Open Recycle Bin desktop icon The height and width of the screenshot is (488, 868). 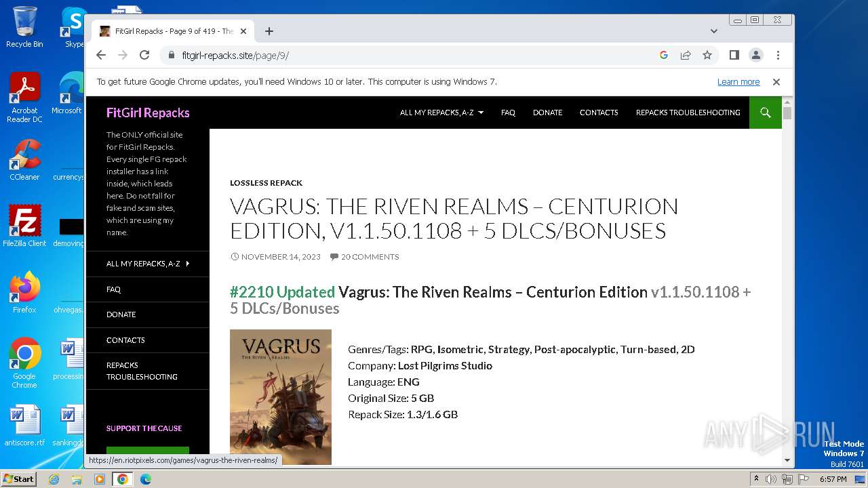[24, 27]
